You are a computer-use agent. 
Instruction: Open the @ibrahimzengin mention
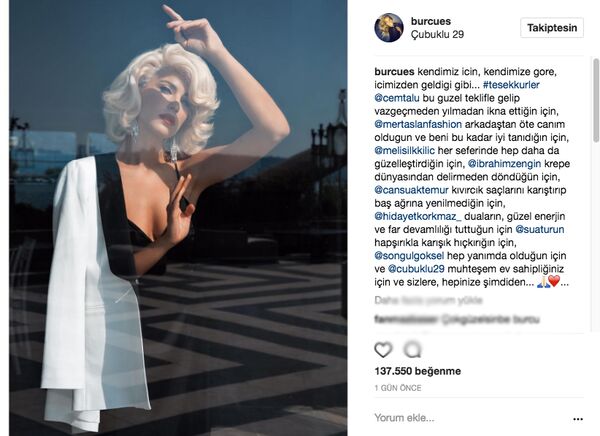point(504,164)
